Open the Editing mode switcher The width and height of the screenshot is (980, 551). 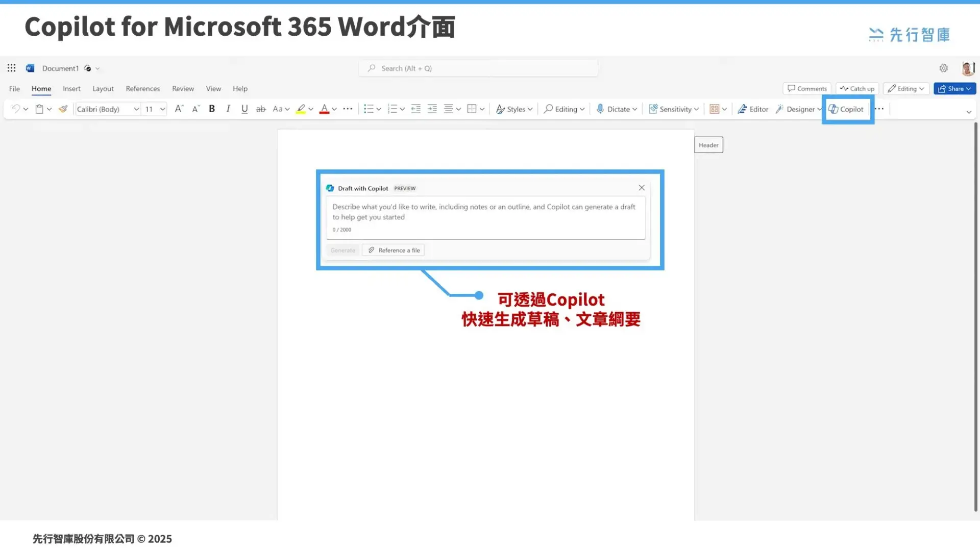coord(906,88)
